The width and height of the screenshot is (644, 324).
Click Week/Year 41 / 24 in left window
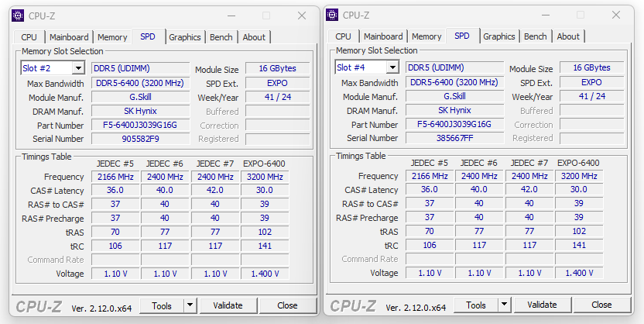pos(278,97)
